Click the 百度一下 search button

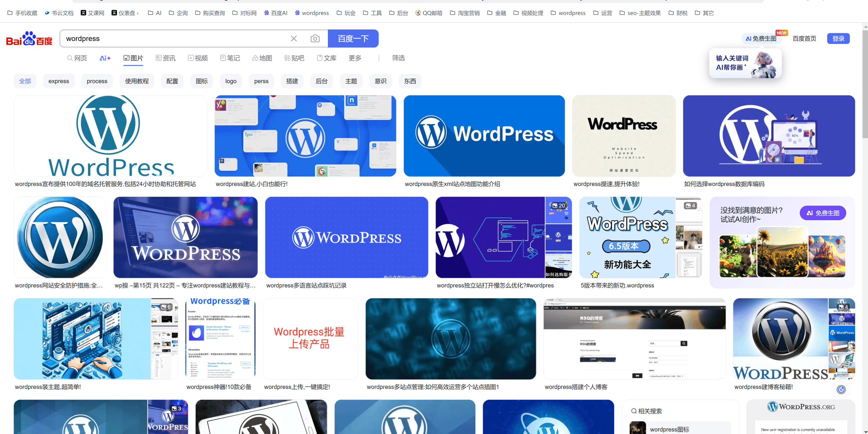coord(353,39)
